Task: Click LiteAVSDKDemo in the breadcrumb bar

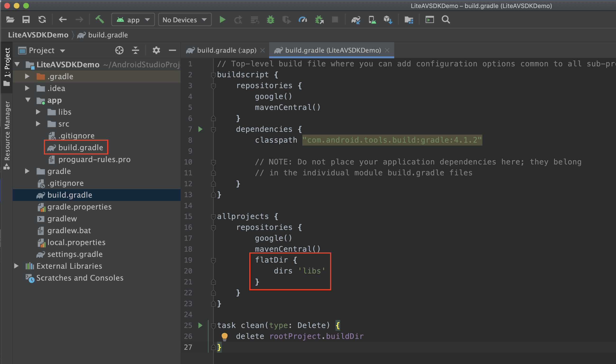Action: pos(38,35)
